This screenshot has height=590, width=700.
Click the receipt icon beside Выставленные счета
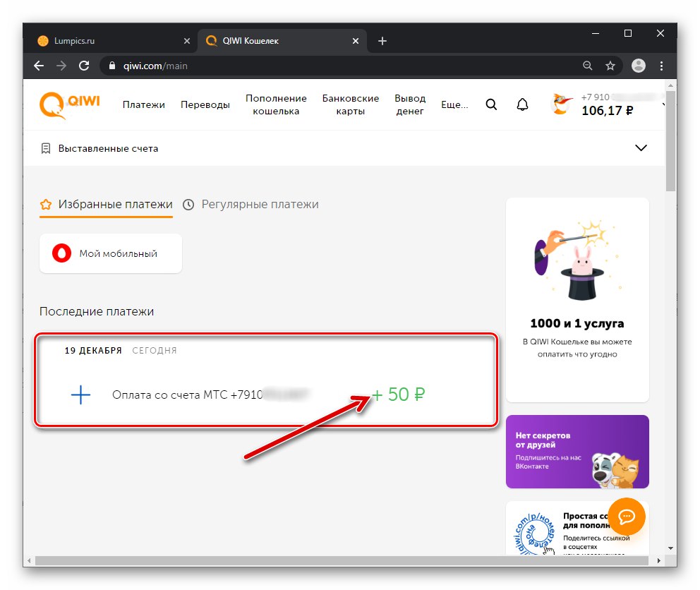46,148
